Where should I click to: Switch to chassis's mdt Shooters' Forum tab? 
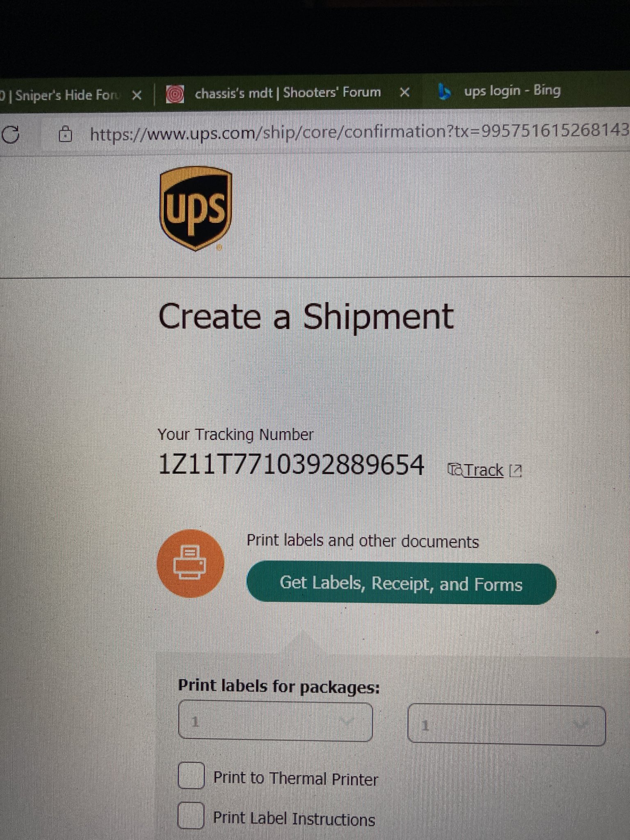(288, 93)
